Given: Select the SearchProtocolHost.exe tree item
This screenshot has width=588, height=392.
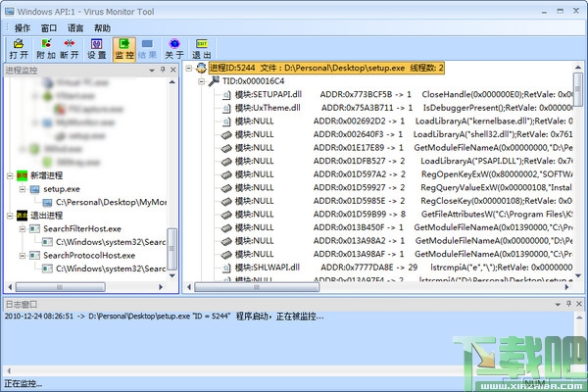Looking at the screenshot, I should (89, 256).
